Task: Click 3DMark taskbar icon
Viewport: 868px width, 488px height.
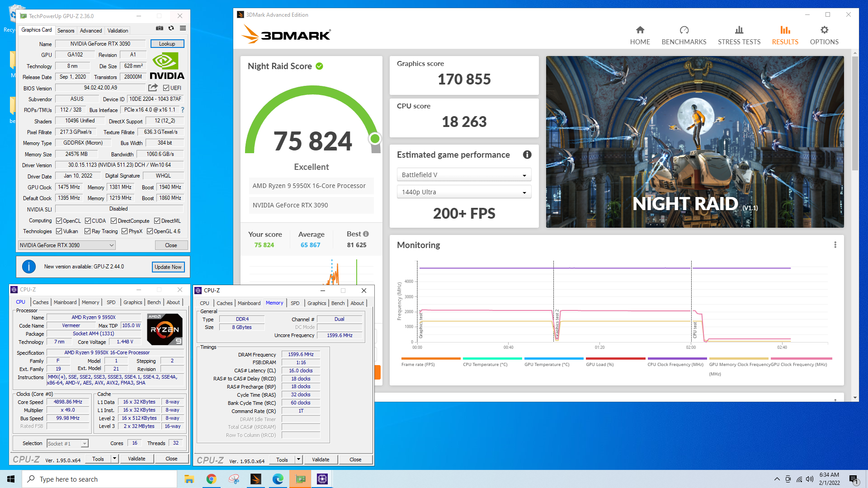Action: click(x=256, y=479)
